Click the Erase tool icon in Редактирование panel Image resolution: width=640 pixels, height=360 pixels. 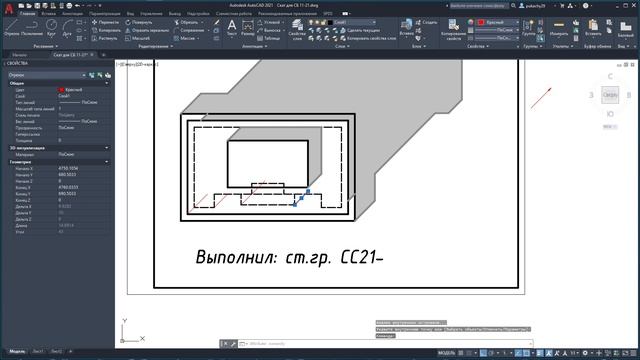click(x=216, y=22)
